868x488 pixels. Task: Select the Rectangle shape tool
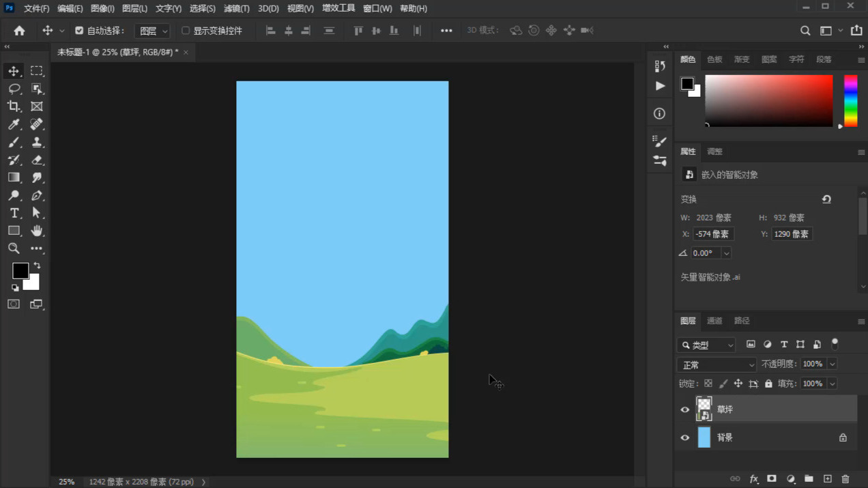(14, 231)
